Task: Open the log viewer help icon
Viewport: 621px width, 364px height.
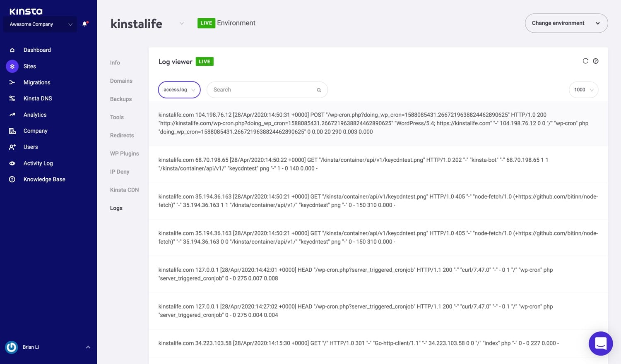Action: [596, 61]
